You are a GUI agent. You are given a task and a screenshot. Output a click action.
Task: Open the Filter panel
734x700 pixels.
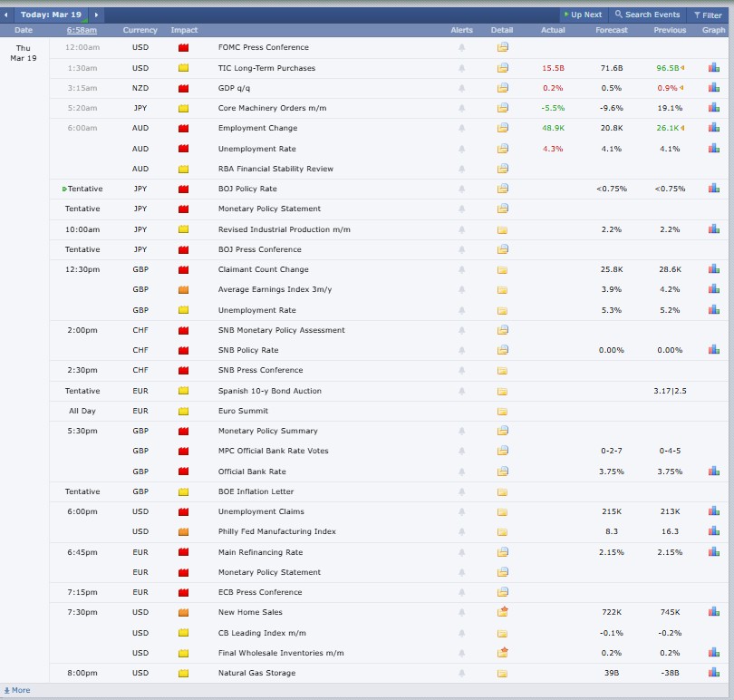pos(707,15)
